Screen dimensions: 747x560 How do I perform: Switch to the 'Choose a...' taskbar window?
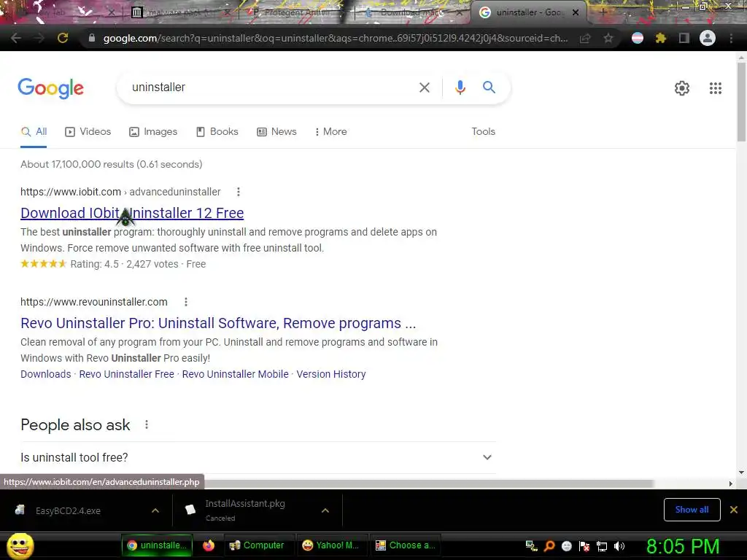tap(406, 545)
